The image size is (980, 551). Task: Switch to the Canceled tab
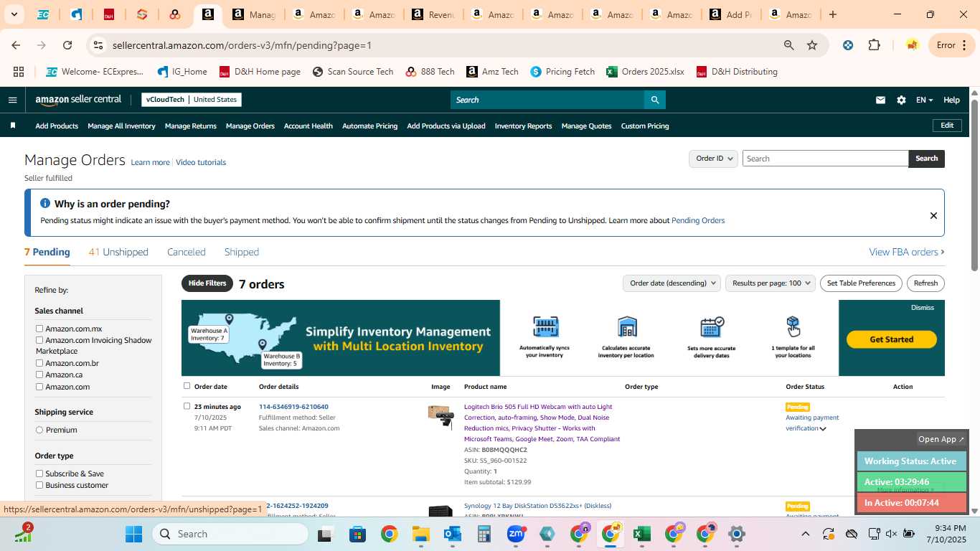(187, 252)
